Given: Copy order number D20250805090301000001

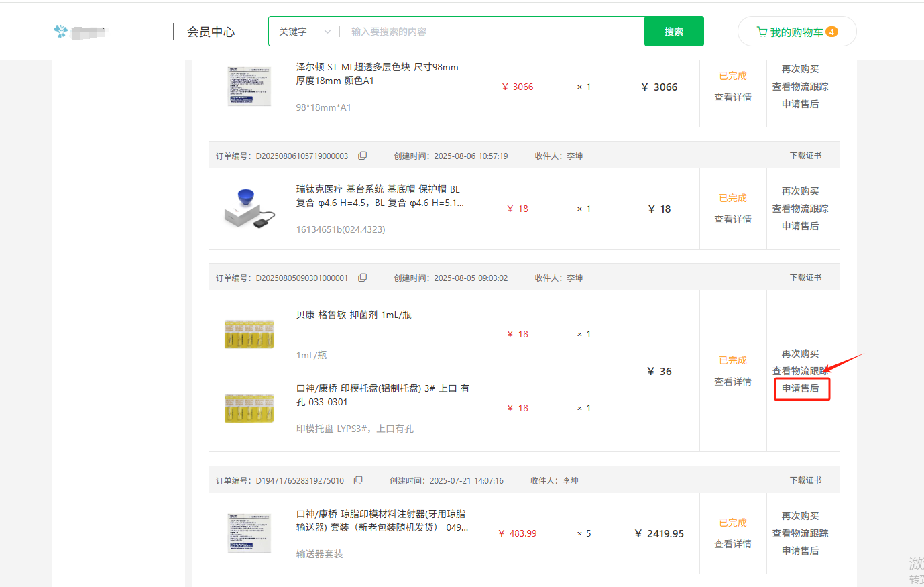Looking at the screenshot, I should click(x=363, y=278).
